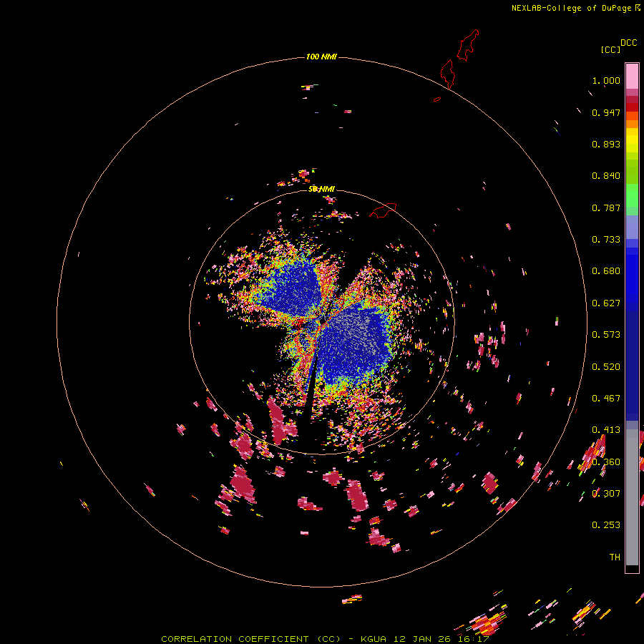Screen dimensions: 644x644
Task: Click the DCC legend heading
Action: 628,43
